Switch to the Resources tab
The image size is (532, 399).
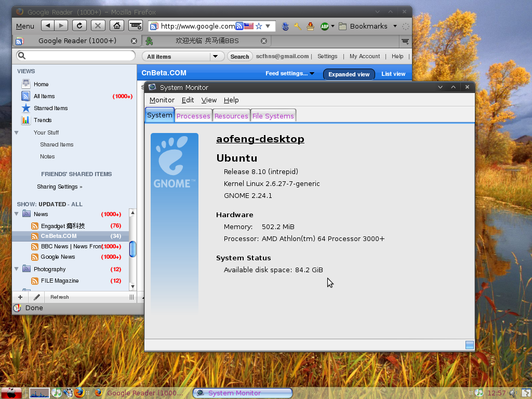click(x=231, y=116)
